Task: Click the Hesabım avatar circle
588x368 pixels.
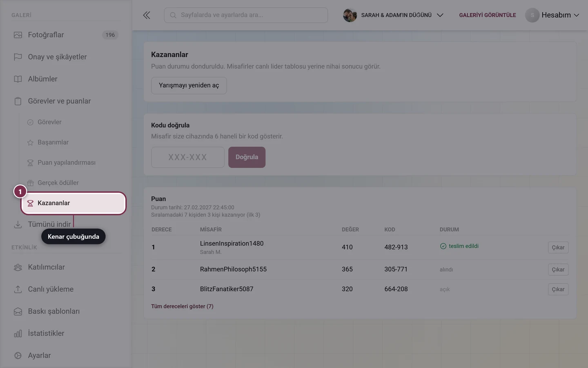Action: click(x=532, y=15)
